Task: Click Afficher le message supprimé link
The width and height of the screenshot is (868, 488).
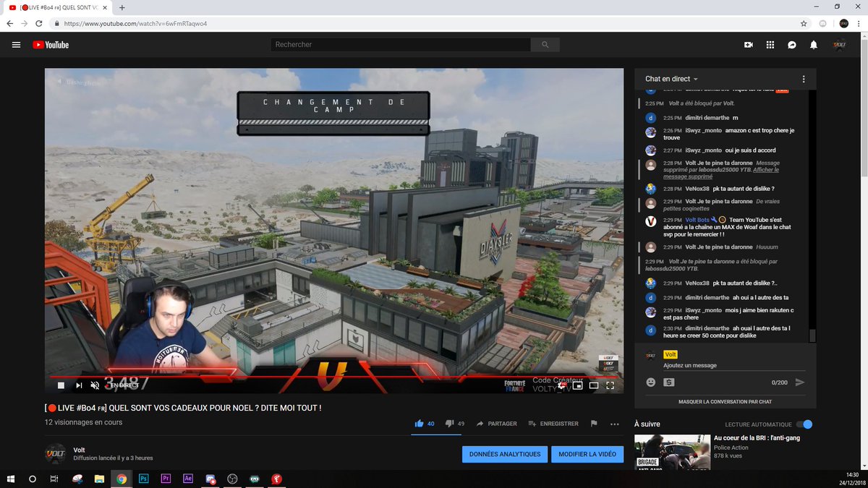Action: [720, 173]
